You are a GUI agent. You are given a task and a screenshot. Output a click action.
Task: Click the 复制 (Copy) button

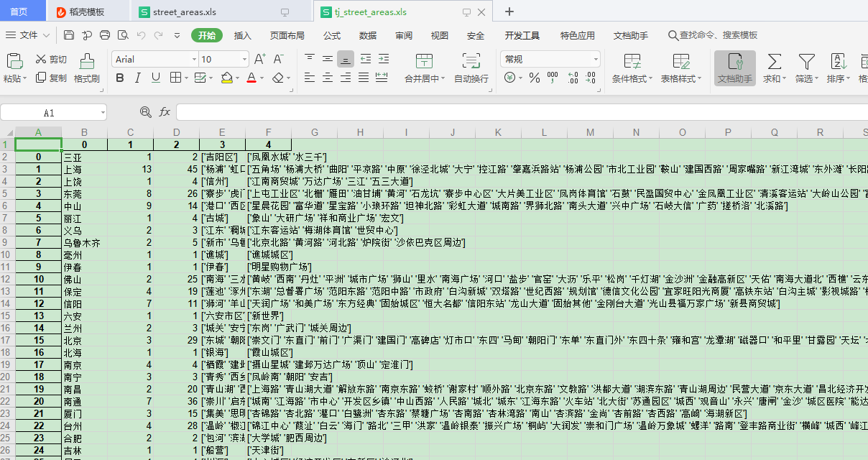(x=50, y=78)
